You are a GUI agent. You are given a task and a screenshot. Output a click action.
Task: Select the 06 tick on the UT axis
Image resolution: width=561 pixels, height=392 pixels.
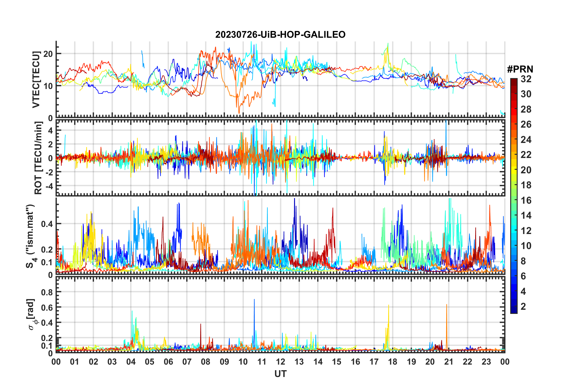[168, 362]
